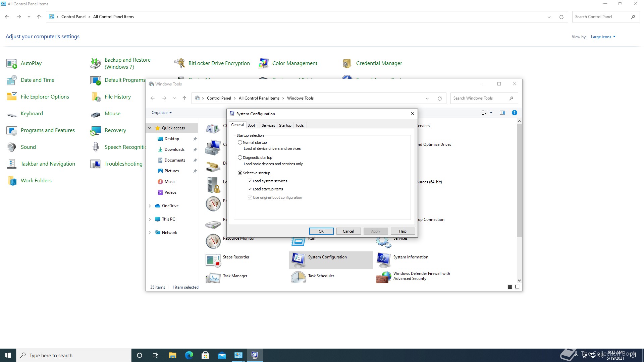644x362 pixels.
Task: Select System Configuration item in Windows Tools
Action: point(331,260)
